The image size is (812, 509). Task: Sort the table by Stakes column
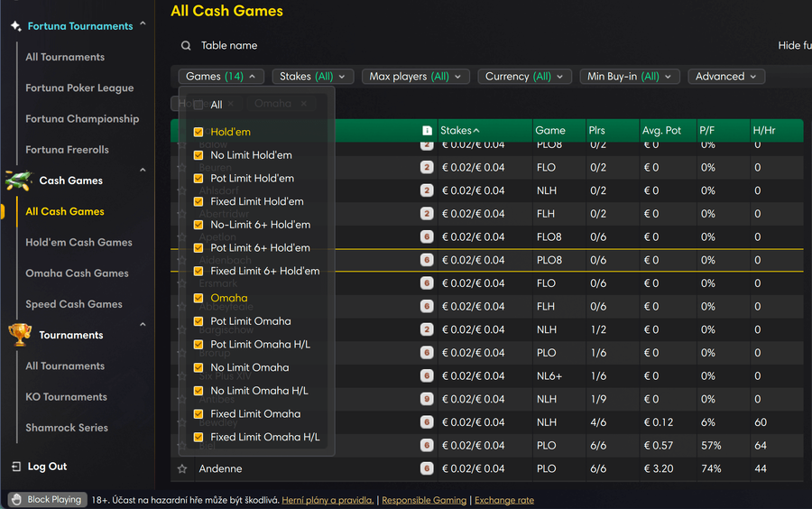[460, 131]
